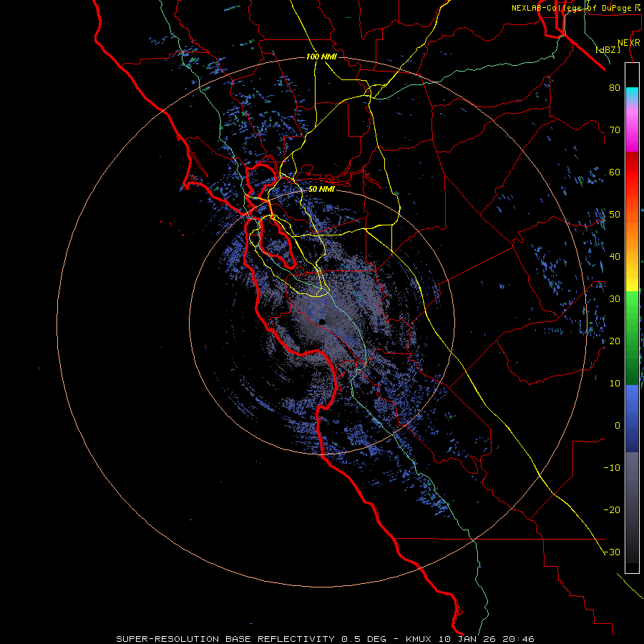Screen dimensions: 644x644
Task: Click the 30 value on the dBZ scale
Action: (x=615, y=299)
